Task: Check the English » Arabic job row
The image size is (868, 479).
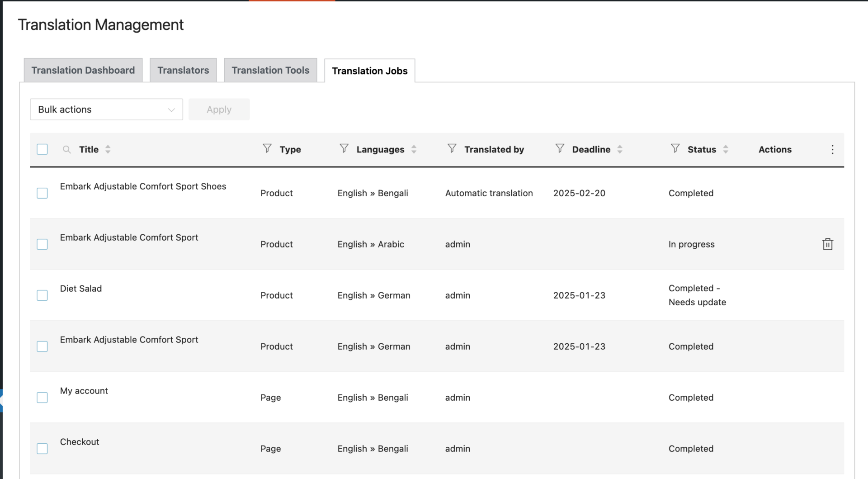Action: point(42,244)
